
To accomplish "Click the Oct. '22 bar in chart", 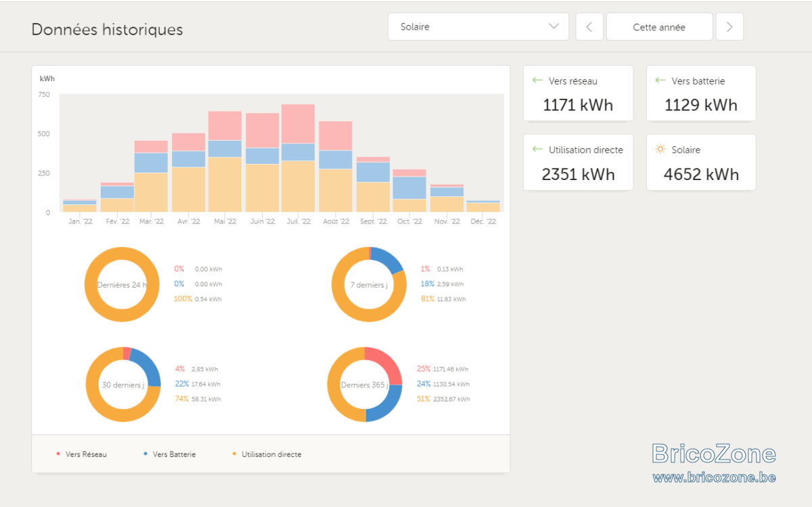I will [x=409, y=191].
